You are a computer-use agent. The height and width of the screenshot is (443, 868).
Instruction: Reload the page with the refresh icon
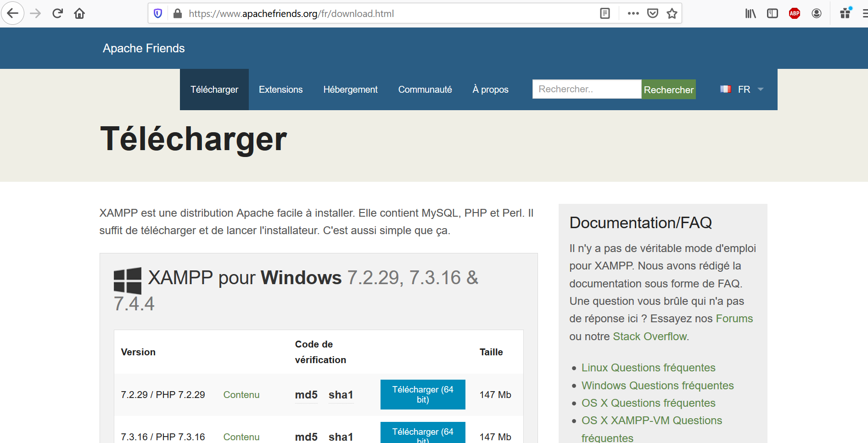[x=57, y=13]
